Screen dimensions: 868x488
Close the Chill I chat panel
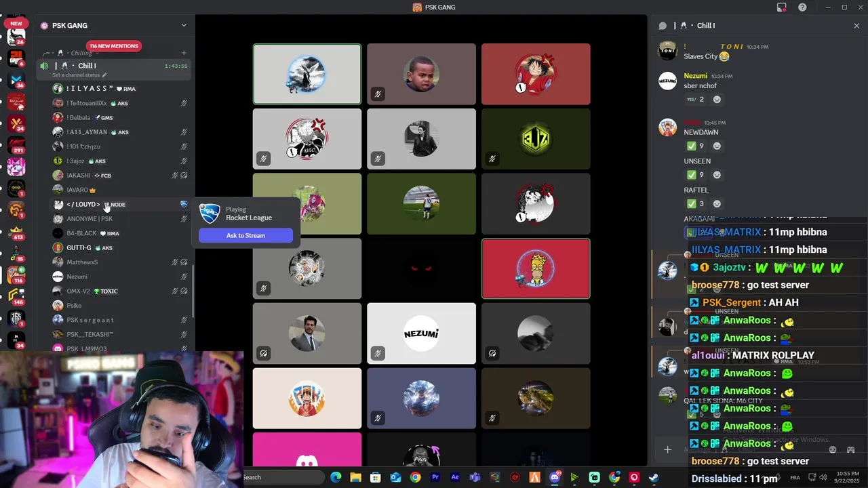[856, 26]
